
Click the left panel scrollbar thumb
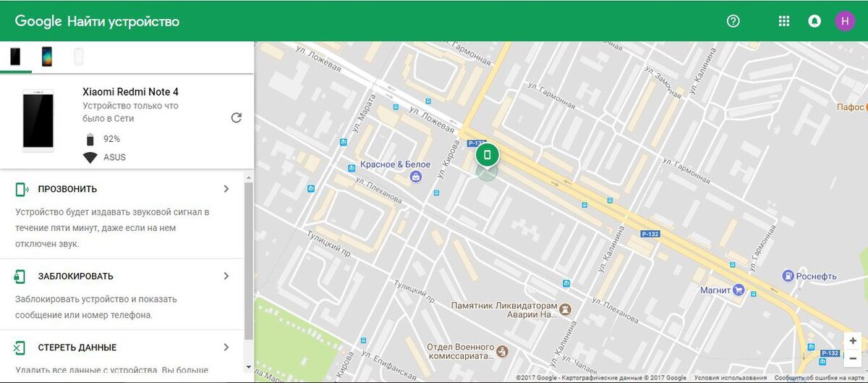click(249, 261)
